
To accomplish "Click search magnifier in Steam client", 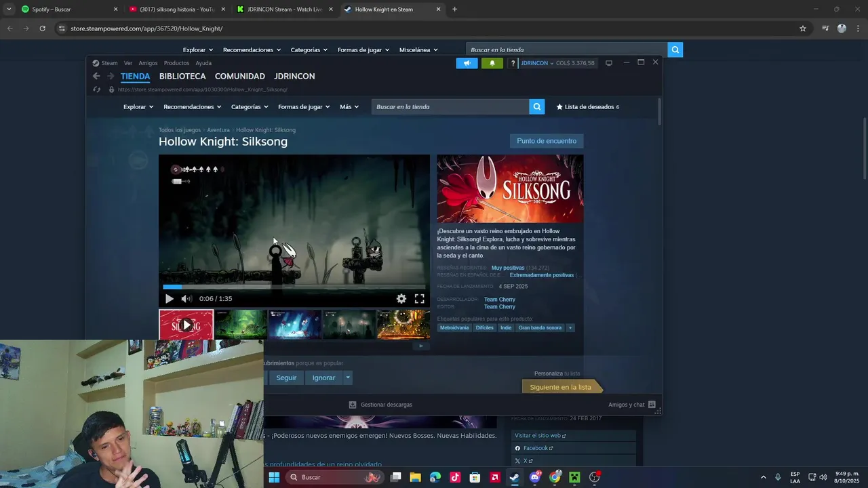I will click(x=537, y=106).
